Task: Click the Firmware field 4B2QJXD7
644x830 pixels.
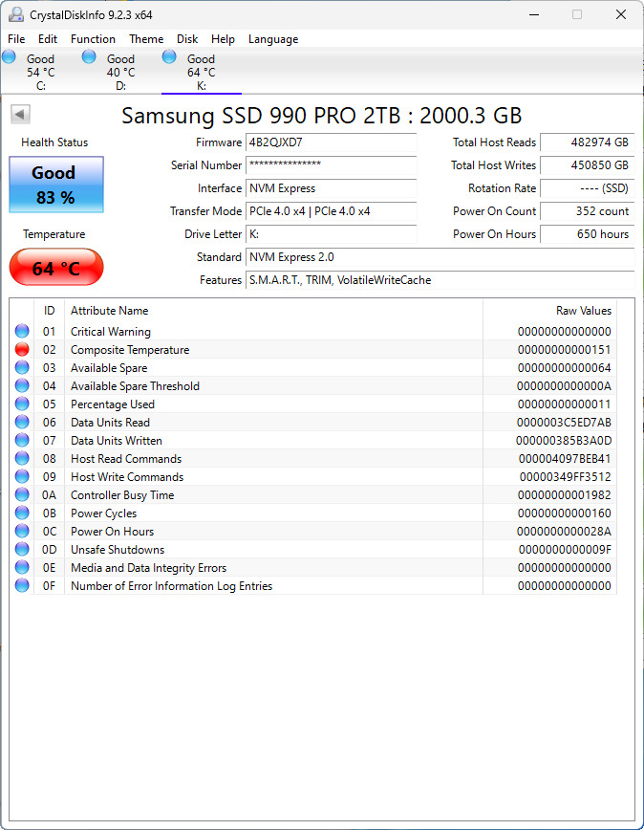Action: click(x=331, y=142)
